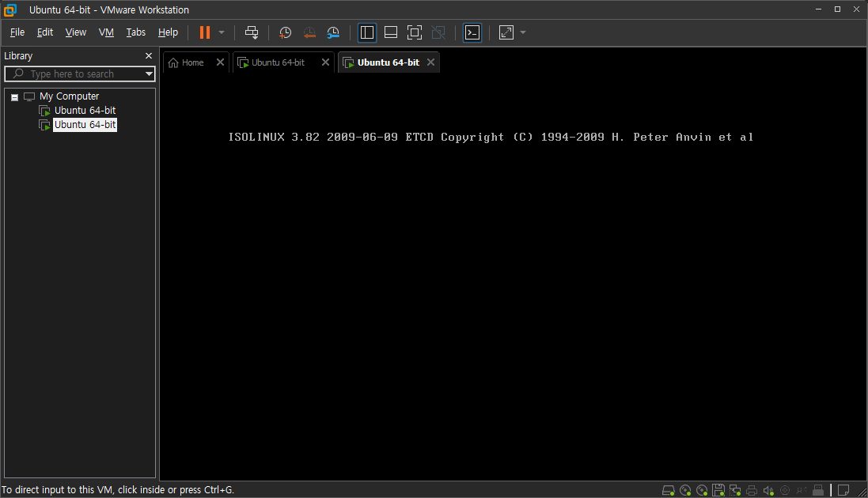Pause the virtual machine with the orange button
This screenshot has width=868, height=498.
coord(205,32)
